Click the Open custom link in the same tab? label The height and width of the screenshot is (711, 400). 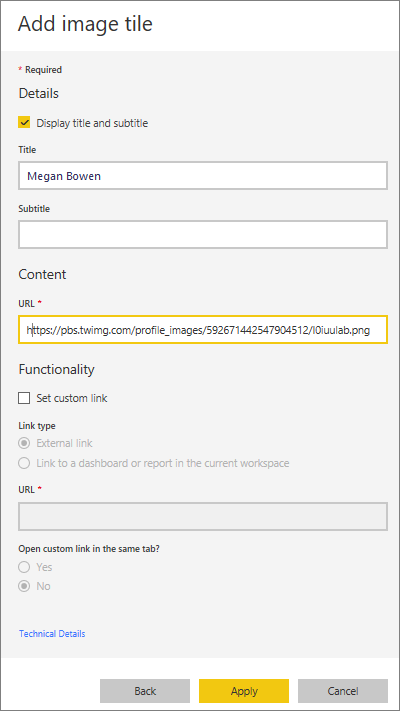pyautogui.click(x=91, y=548)
